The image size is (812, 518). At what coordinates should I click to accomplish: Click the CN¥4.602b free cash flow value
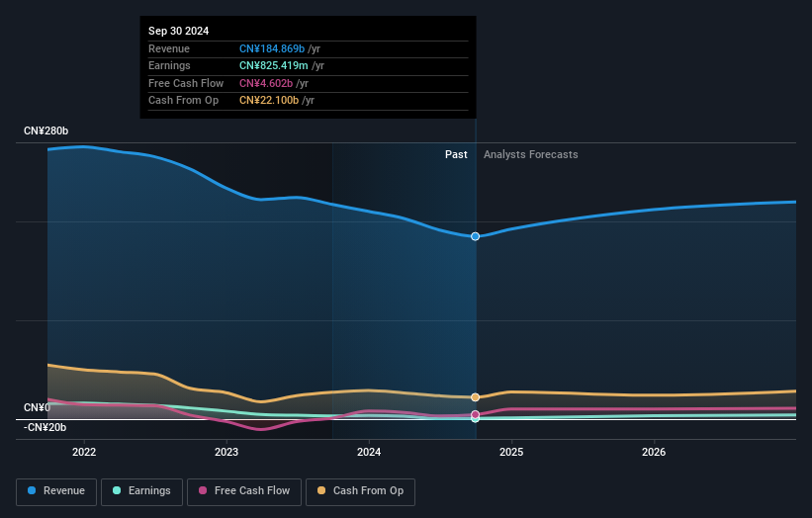[x=266, y=83]
